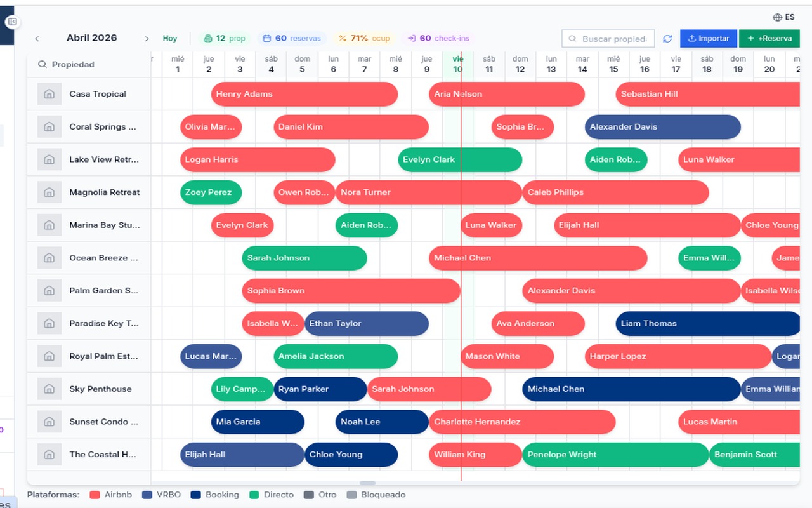Click the Directo green legend swatch
Screen dimensions: 812x508
tap(254, 495)
